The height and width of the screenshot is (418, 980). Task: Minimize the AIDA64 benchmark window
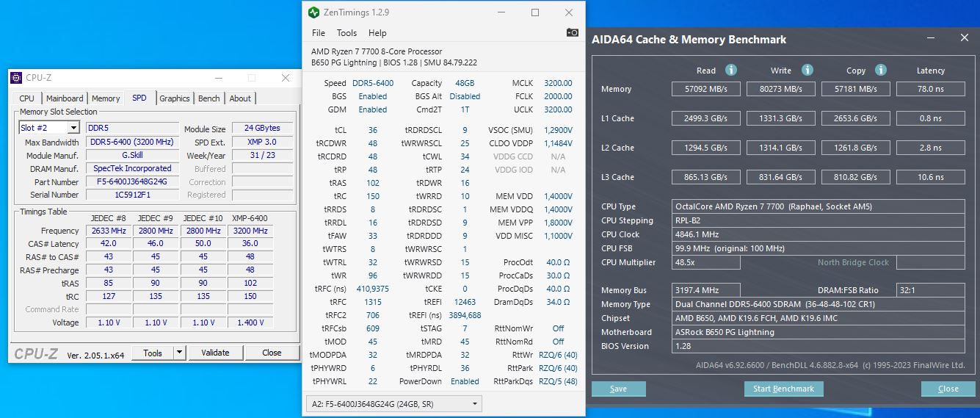(x=931, y=38)
